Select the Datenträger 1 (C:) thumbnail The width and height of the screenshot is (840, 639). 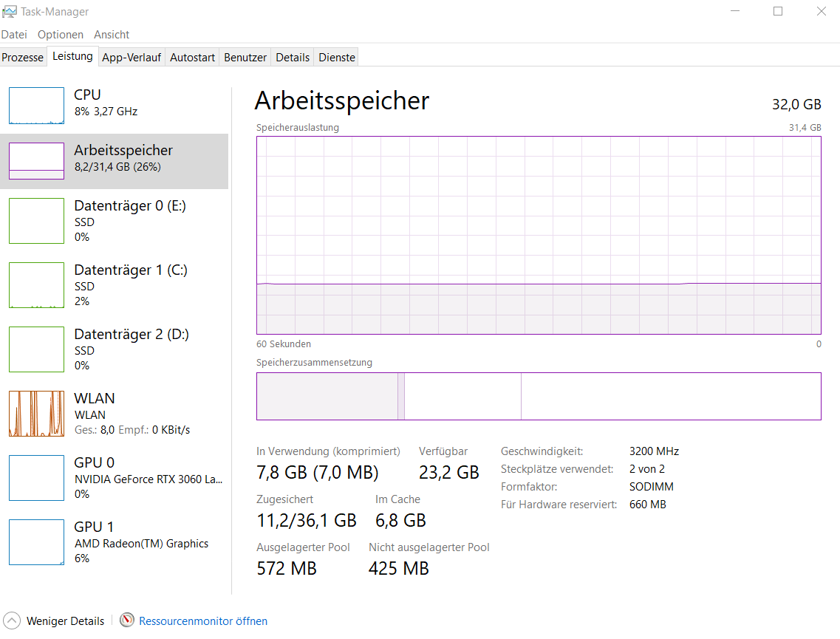click(36, 285)
